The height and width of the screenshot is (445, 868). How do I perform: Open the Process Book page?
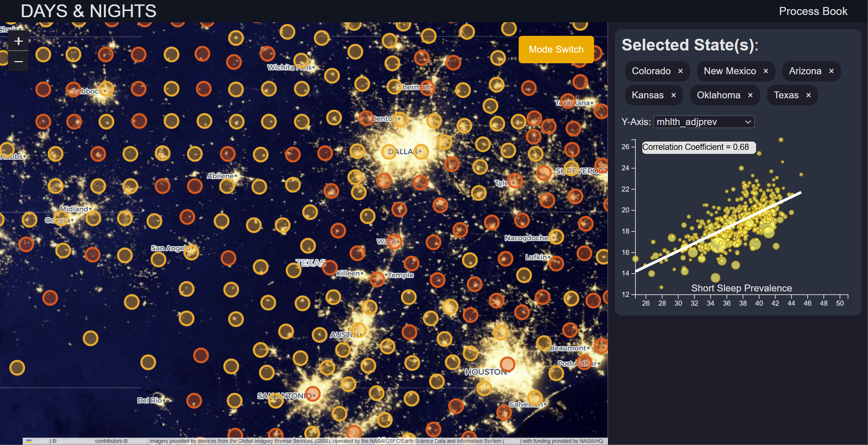[x=813, y=11]
